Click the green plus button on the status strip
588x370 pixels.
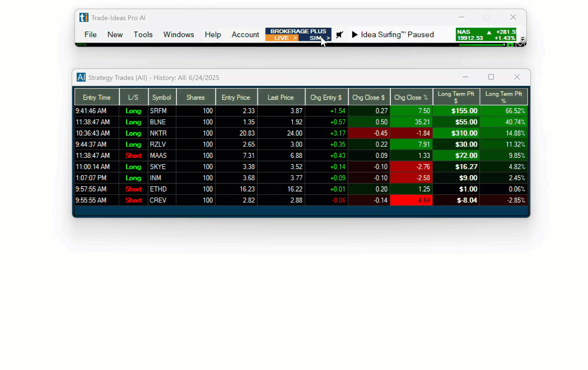[511, 45]
